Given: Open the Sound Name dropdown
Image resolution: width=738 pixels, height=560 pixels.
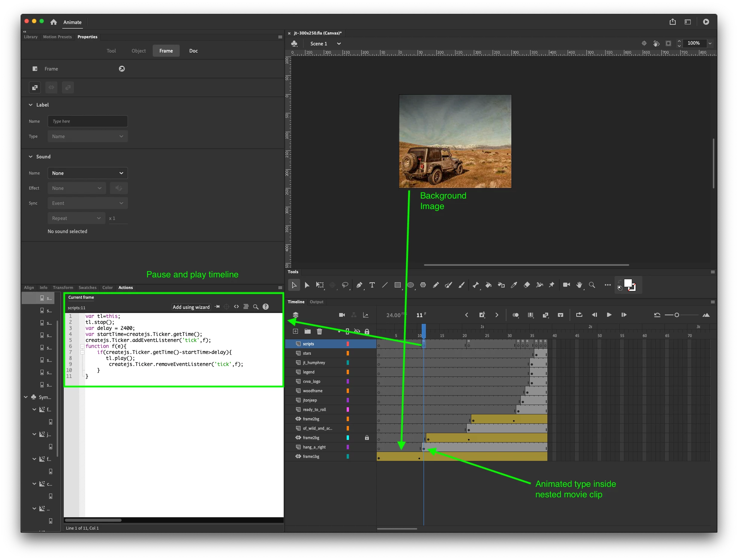Looking at the screenshot, I should 88,173.
